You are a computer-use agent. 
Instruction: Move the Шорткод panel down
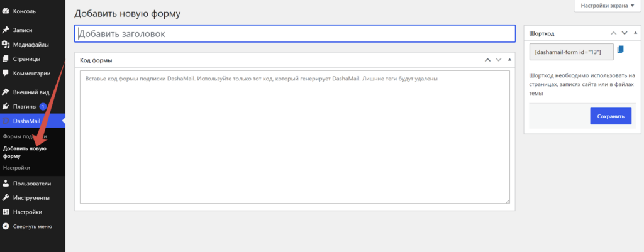[625, 33]
